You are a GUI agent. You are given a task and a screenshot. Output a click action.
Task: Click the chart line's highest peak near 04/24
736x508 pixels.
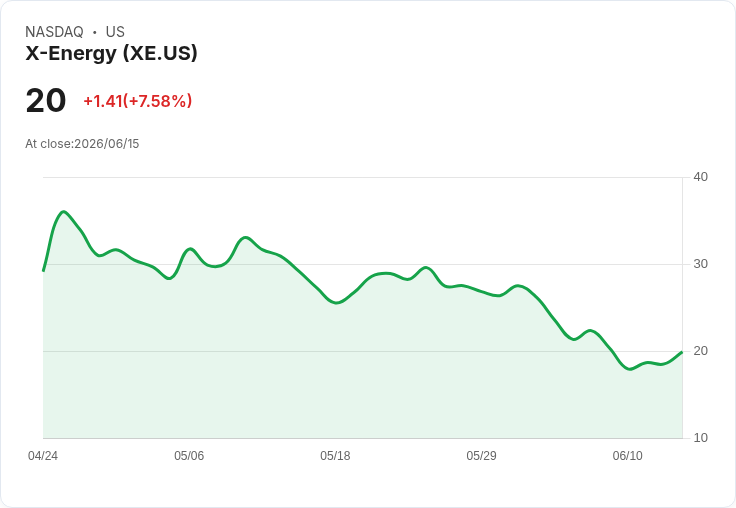tap(63, 212)
